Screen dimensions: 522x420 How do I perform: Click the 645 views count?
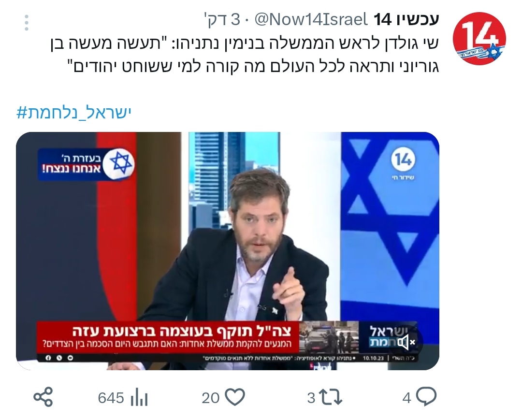[111, 398]
